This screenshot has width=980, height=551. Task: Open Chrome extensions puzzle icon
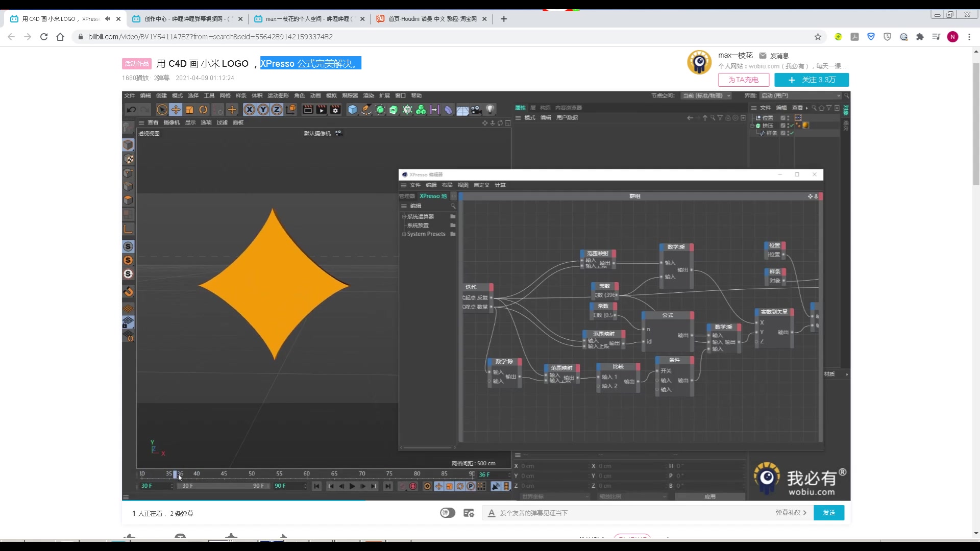coord(920,37)
